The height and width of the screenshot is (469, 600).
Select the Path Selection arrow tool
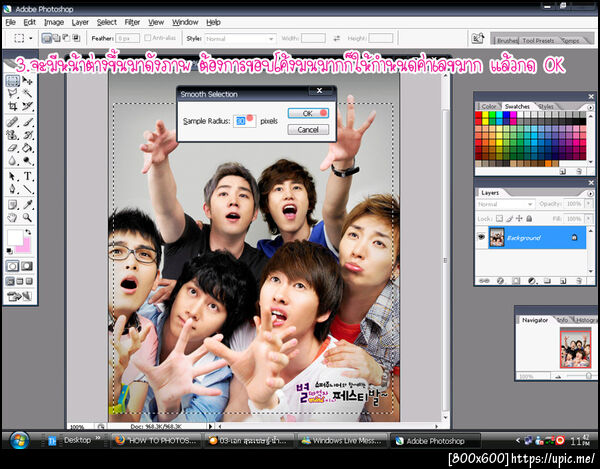click(x=13, y=176)
